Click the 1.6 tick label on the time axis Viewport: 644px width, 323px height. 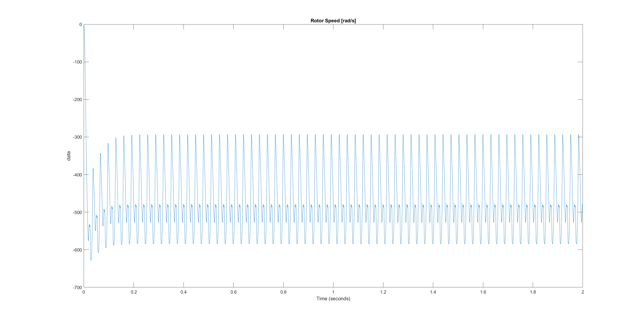point(483,292)
